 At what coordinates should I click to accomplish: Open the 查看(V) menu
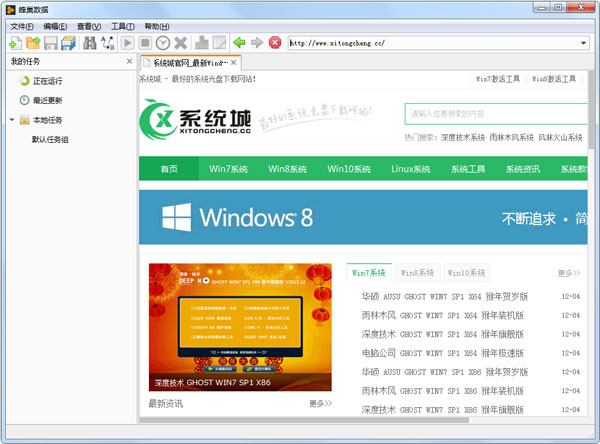pyautogui.click(x=89, y=26)
